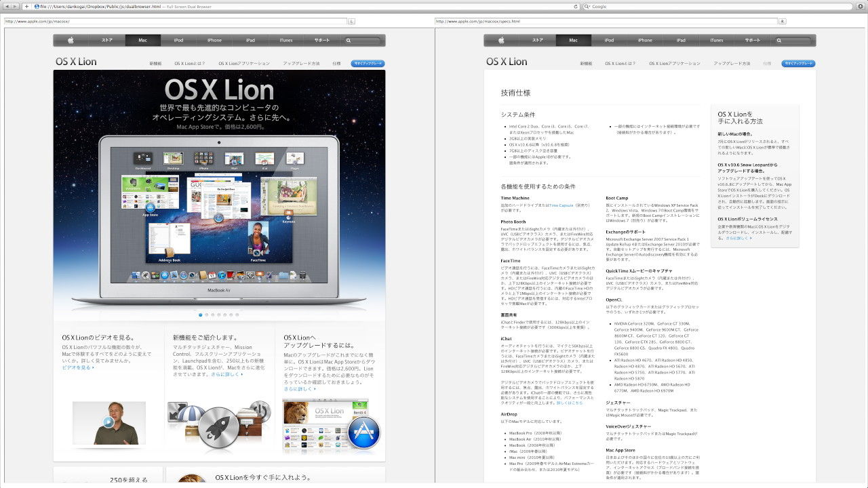Click the small button right of the left pane URL field
This screenshot has width=868, height=488.
(351, 21)
